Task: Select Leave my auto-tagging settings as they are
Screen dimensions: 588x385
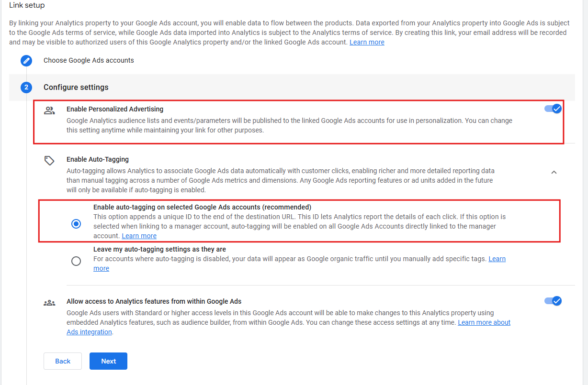Action: tap(76, 261)
